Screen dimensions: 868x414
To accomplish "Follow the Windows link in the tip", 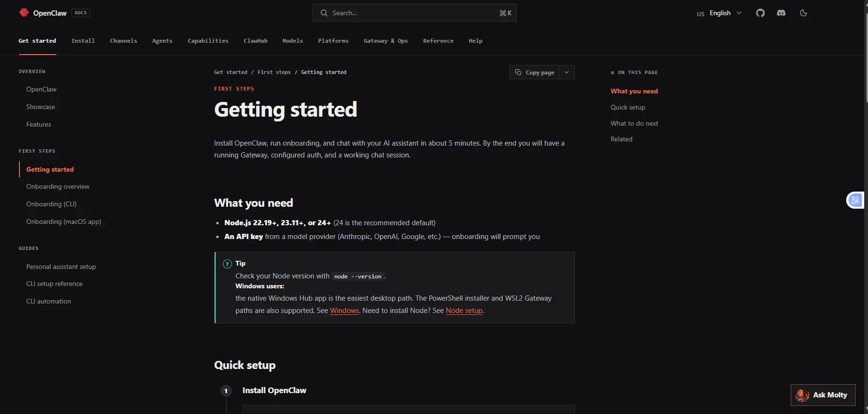I will point(344,311).
